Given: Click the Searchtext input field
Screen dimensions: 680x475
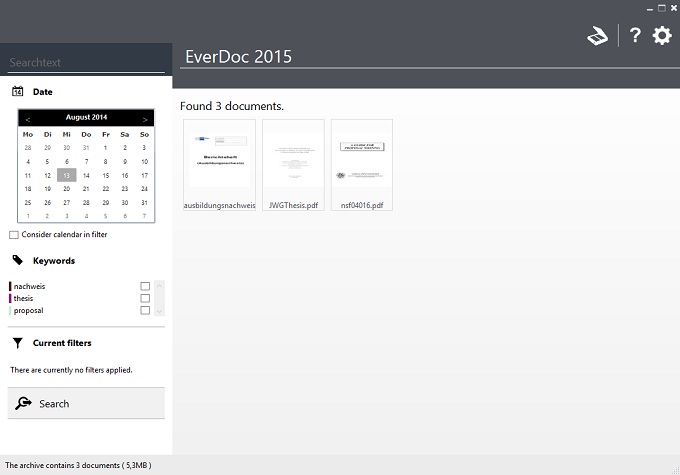Looking at the screenshot, I should coord(86,62).
